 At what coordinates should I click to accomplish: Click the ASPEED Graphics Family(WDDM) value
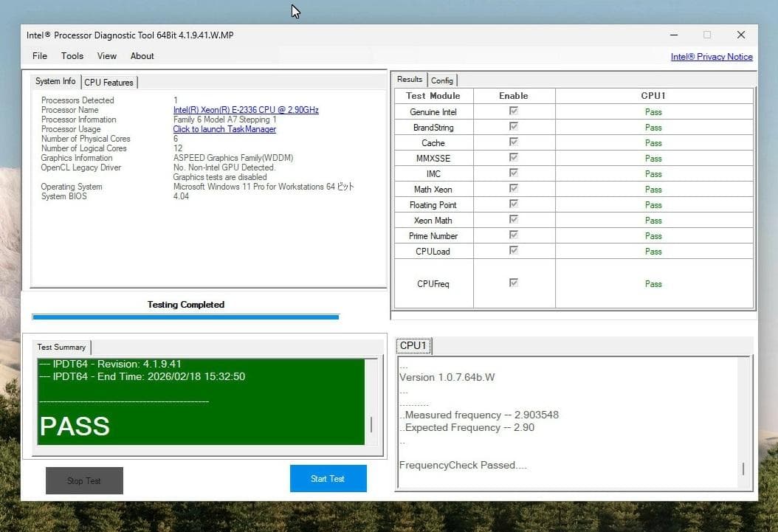233,158
